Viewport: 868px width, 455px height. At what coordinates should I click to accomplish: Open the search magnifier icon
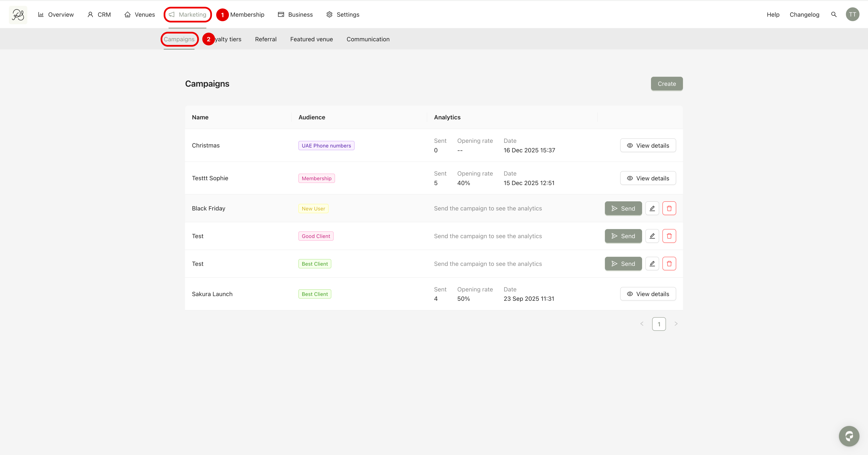pos(834,14)
